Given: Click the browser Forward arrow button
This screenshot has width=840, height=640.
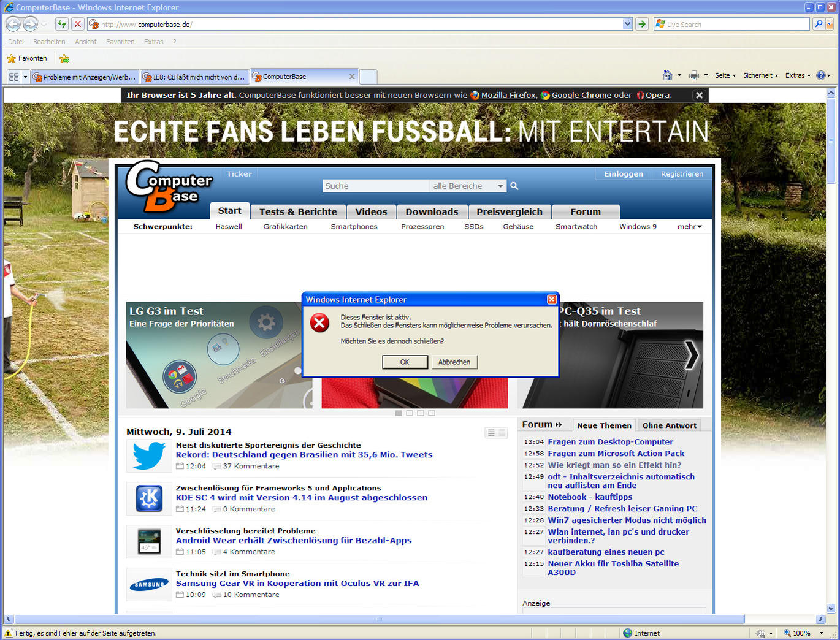Looking at the screenshot, I should coord(30,24).
